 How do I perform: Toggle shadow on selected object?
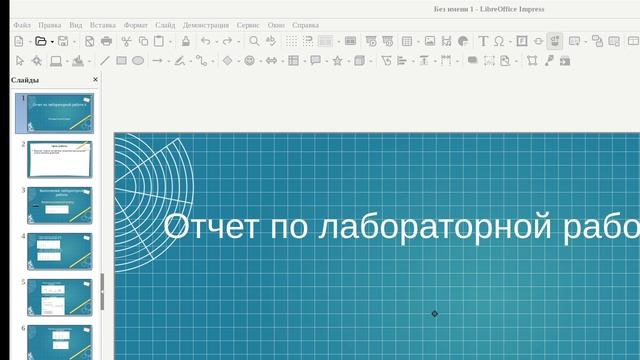[472, 61]
